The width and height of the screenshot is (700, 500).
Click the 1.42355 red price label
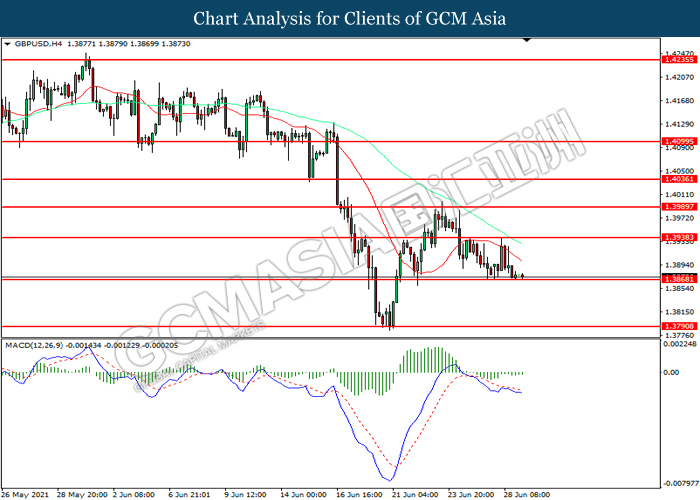pos(679,60)
